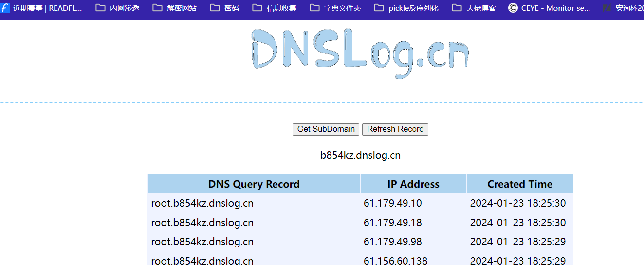Open the 解密网站 bookmark folder

(x=175, y=8)
